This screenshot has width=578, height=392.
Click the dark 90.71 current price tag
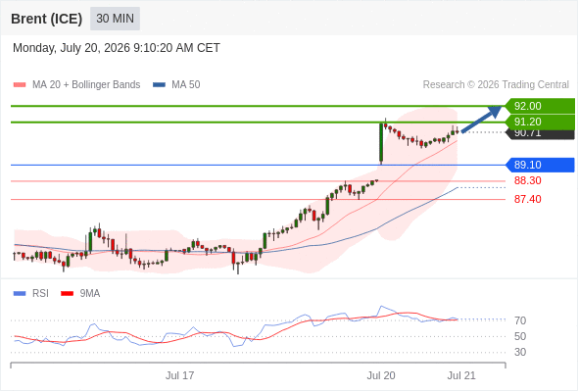[x=540, y=134]
